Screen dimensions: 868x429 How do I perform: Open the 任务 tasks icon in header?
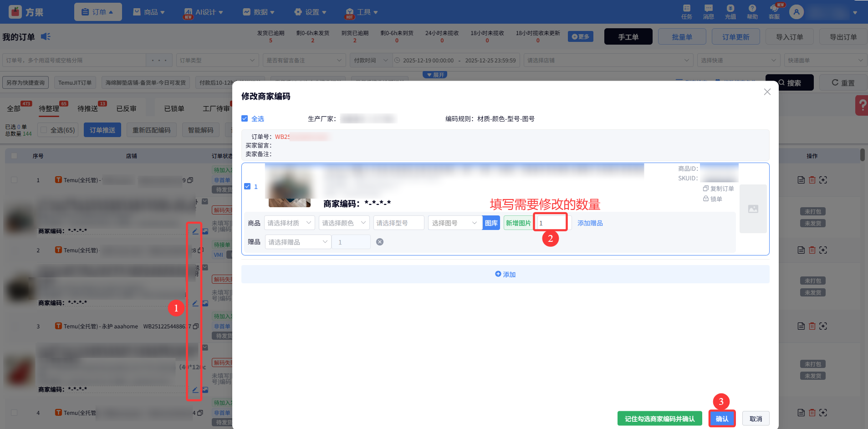point(687,12)
